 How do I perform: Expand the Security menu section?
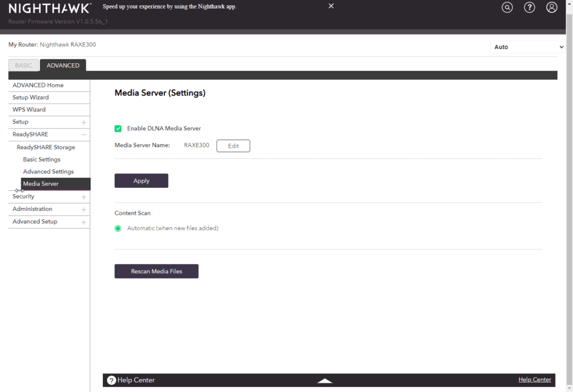click(x=83, y=197)
